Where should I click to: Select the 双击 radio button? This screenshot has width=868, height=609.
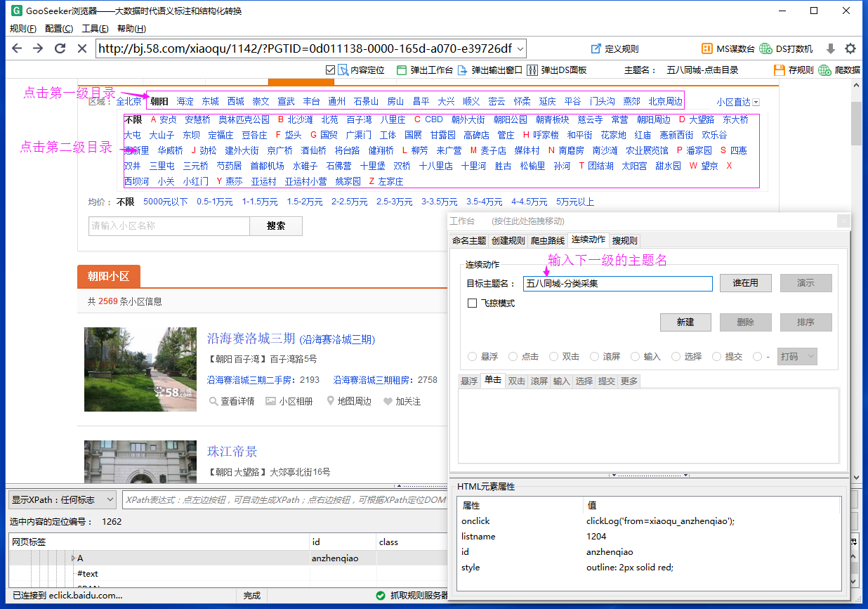pyautogui.click(x=554, y=357)
